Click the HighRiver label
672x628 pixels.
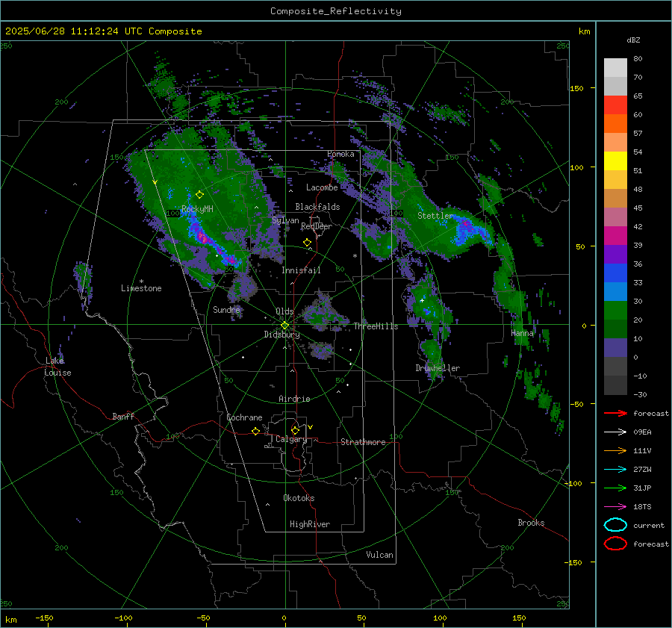[x=310, y=524]
